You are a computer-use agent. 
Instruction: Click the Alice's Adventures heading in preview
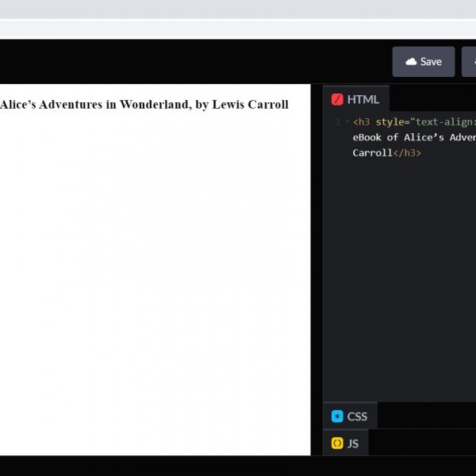tap(144, 105)
